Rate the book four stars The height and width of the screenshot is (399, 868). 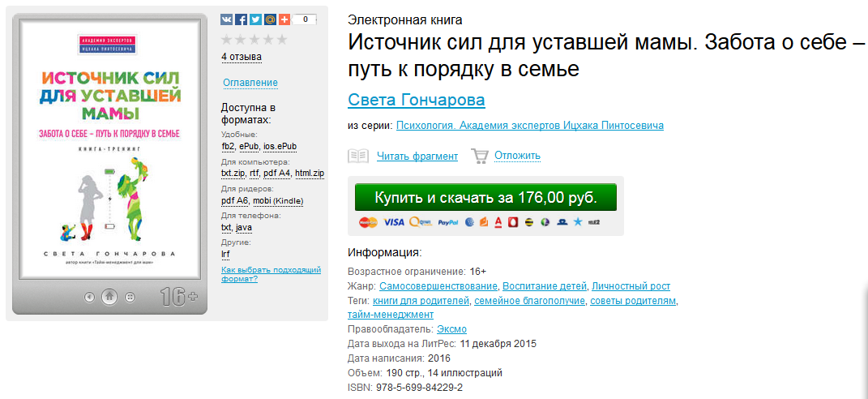268,40
